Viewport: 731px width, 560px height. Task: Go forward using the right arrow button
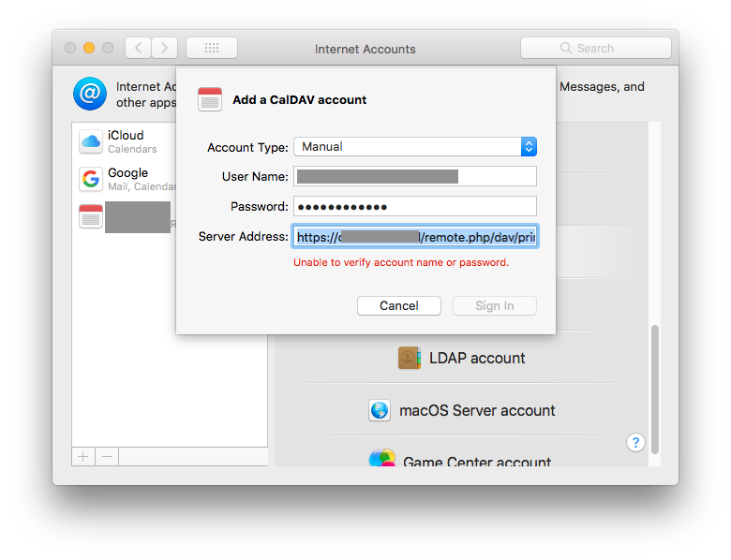tap(164, 48)
